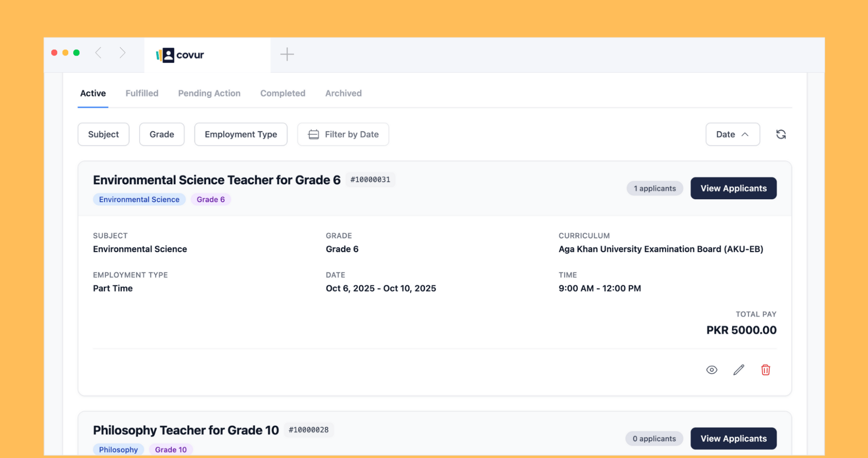View Applicants for Philosophy Teacher job

tap(733, 438)
